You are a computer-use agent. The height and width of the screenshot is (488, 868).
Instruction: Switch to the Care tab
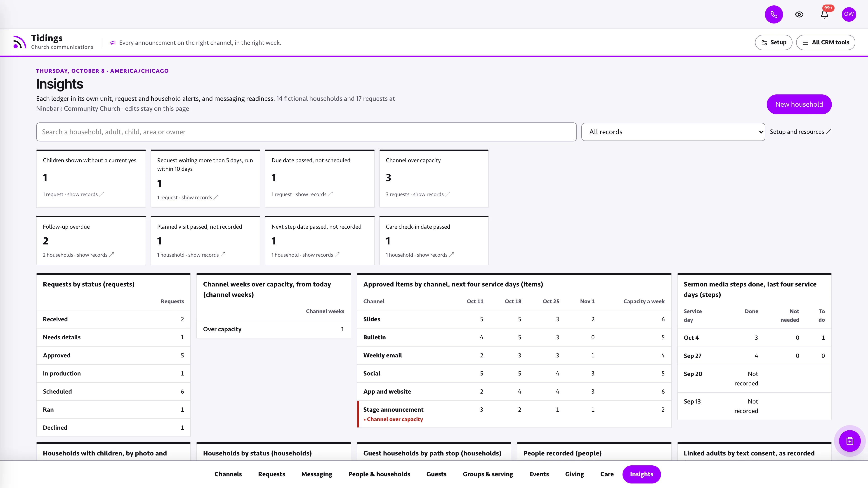[x=607, y=474]
